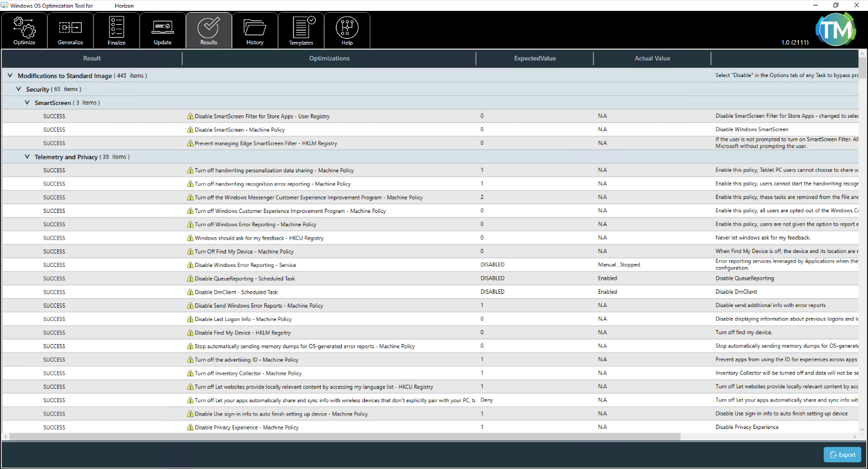Collapse the Modifications to Standard Image group
Image resolution: width=868 pixels, height=469 pixels.
click(x=10, y=76)
